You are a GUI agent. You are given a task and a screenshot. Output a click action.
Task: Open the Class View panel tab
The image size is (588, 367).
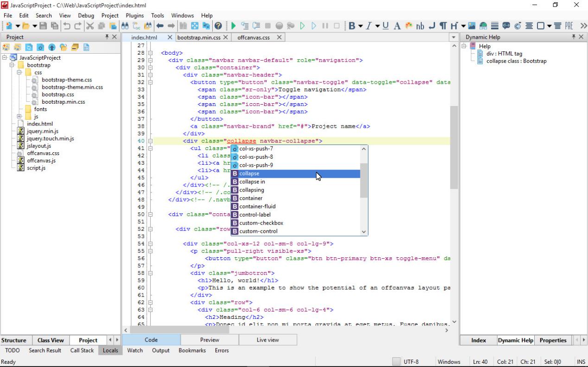tap(51, 340)
